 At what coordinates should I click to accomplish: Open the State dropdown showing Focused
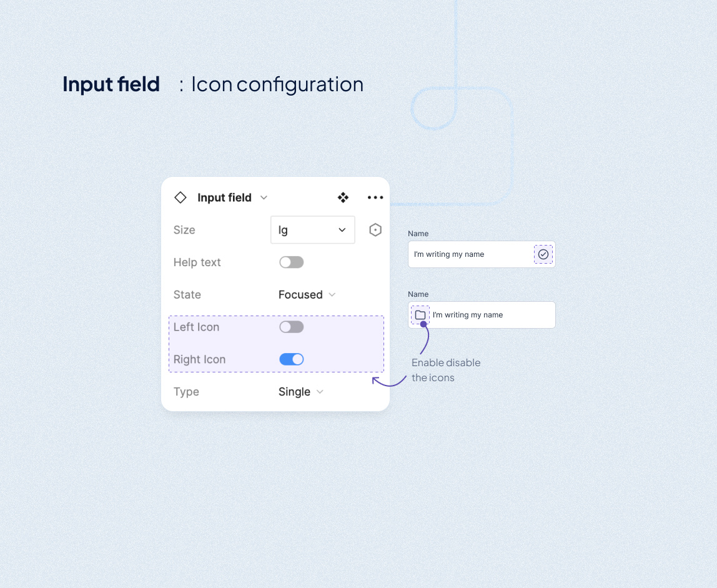[x=307, y=294]
